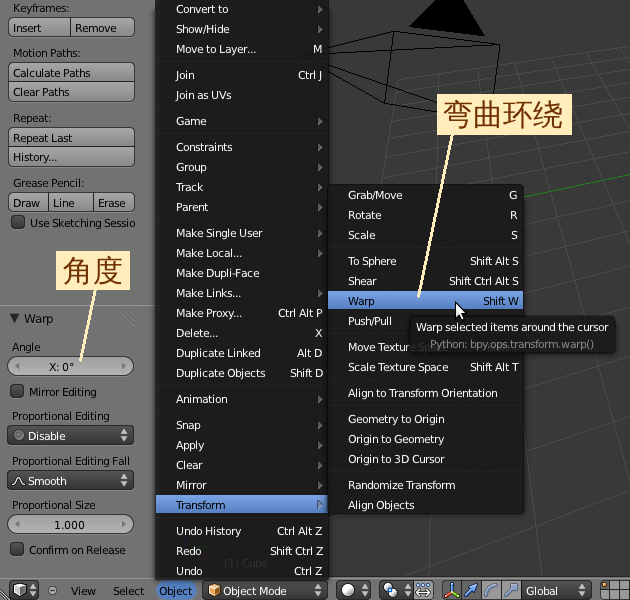Click the Object Mode cube icon
The width and height of the screenshot is (630, 600).
point(215,590)
